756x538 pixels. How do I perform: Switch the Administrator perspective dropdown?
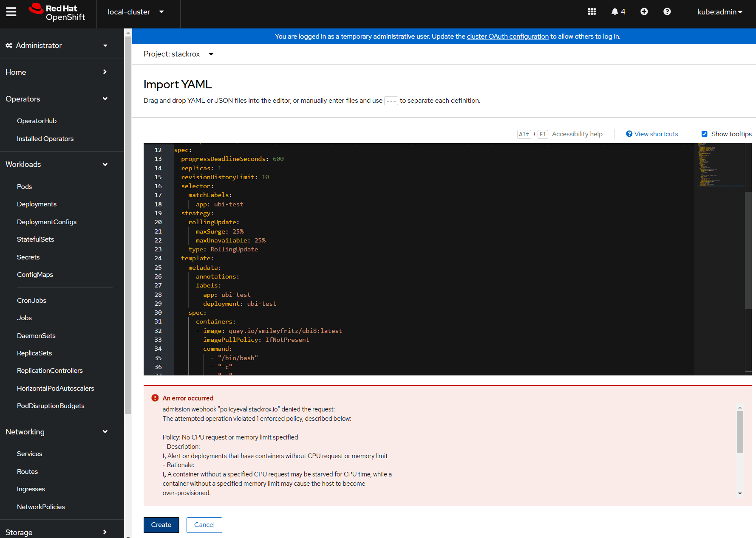[57, 45]
